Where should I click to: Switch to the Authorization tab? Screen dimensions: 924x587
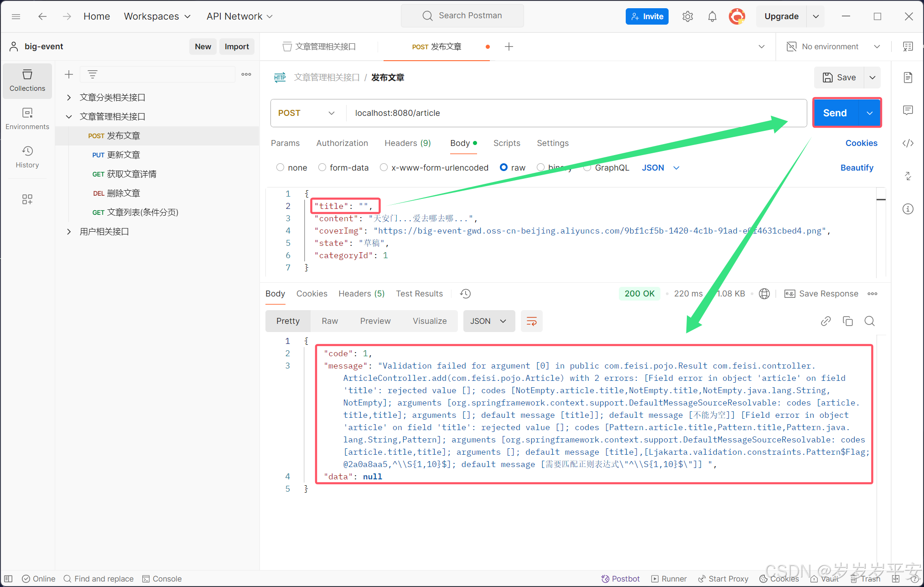click(342, 143)
